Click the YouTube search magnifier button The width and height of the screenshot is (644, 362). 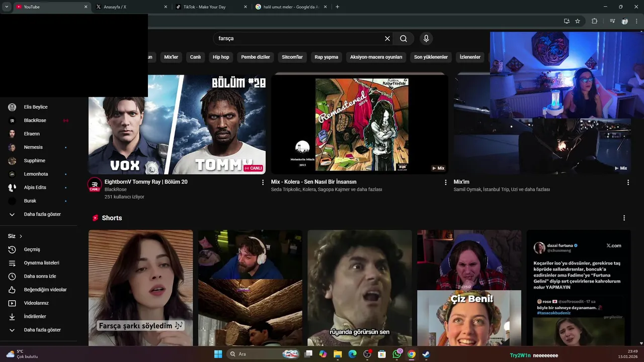404,39
